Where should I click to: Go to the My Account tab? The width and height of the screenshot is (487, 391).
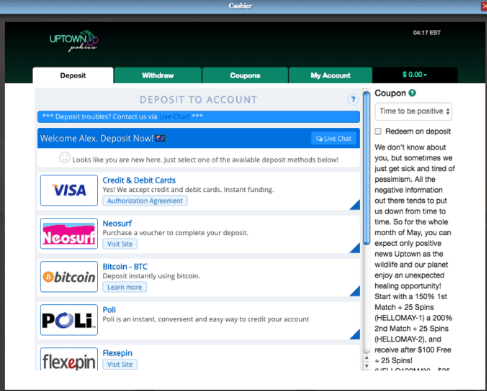330,75
